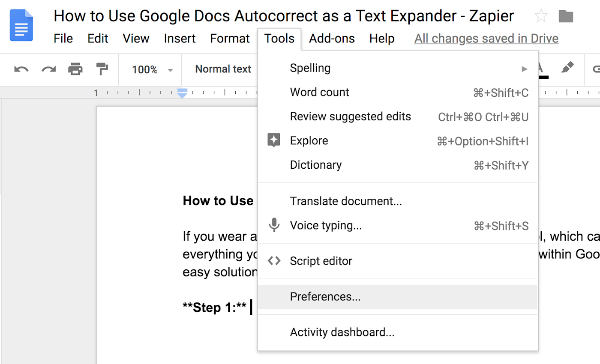Star this document
This screenshot has height=364, width=600.
point(541,17)
